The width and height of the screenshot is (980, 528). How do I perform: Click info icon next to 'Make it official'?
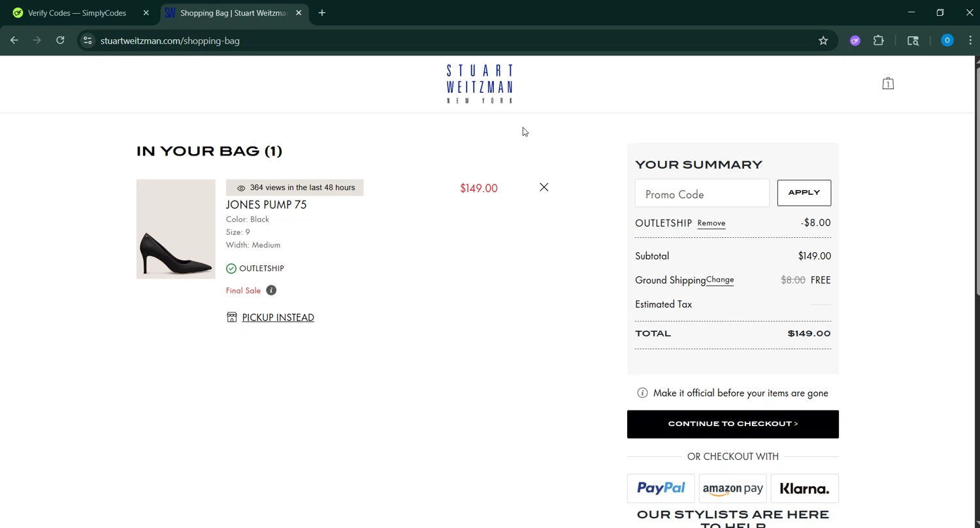642,393
